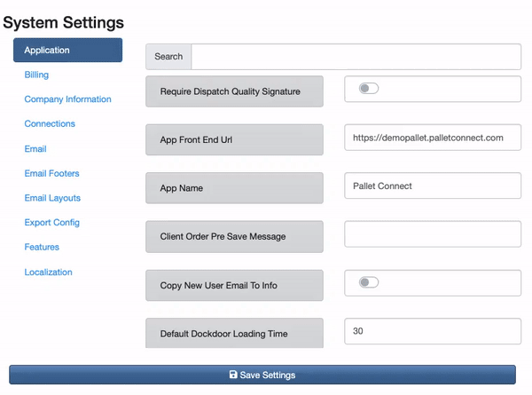Image resolution: width=532 pixels, height=395 pixels.
Task: Click the Client Order Pre Save Message field
Action: tap(433, 234)
